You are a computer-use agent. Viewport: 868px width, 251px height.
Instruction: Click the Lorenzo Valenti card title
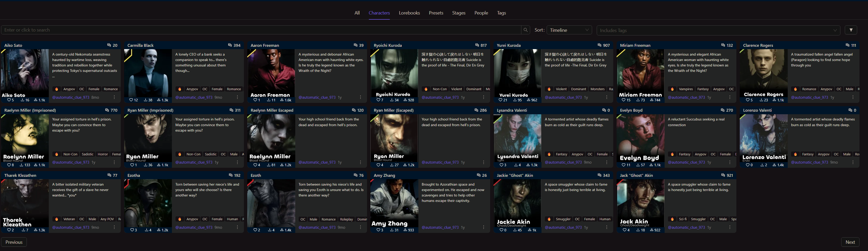(757, 110)
